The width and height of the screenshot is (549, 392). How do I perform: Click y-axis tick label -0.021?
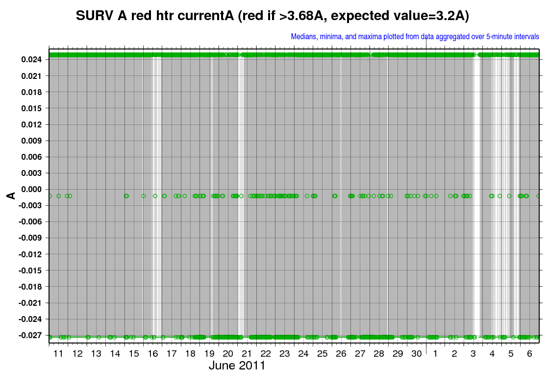(x=30, y=303)
